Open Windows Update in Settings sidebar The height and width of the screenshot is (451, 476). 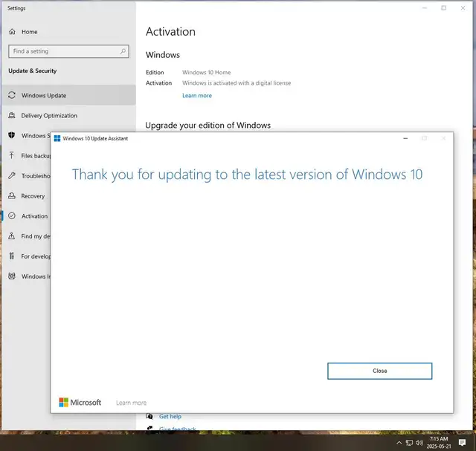pos(68,95)
